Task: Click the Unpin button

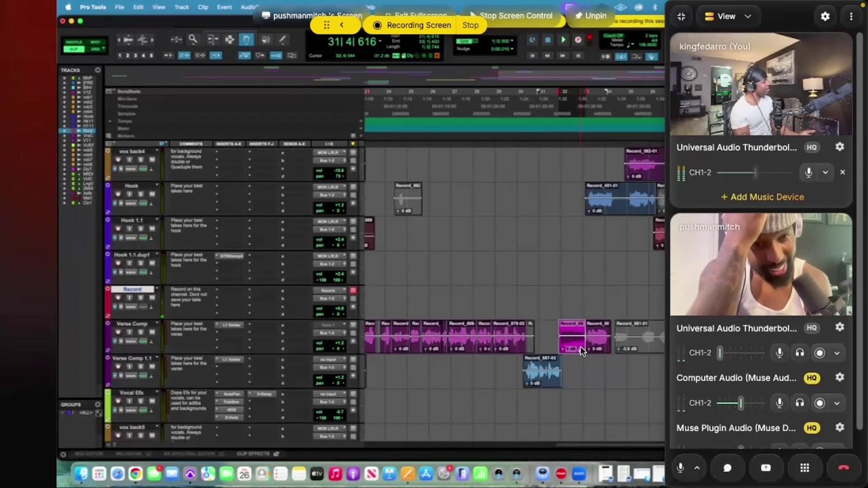Action: pos(591,16)
